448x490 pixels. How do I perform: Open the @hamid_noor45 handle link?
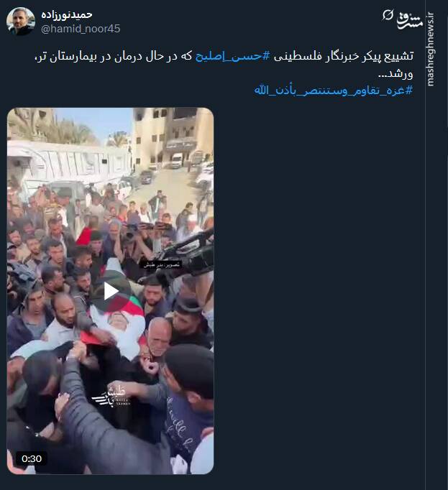click(81, 29)
